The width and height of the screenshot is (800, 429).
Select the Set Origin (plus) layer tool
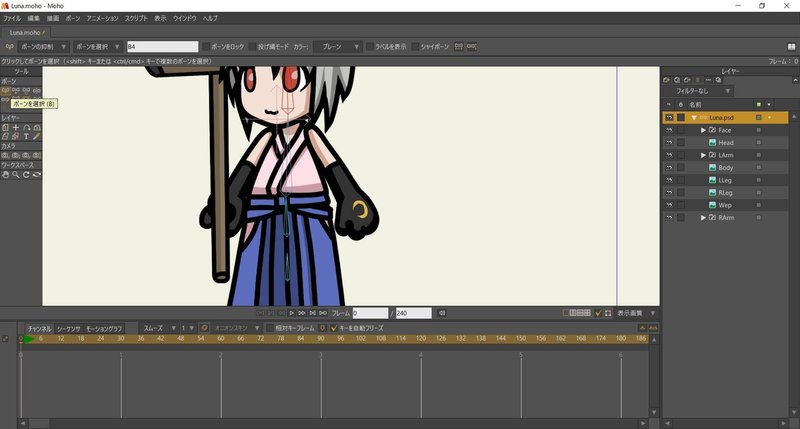(16, 128)
